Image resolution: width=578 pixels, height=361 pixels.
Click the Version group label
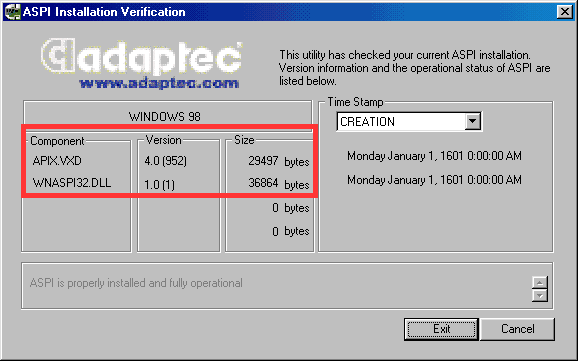pos(163,140)
